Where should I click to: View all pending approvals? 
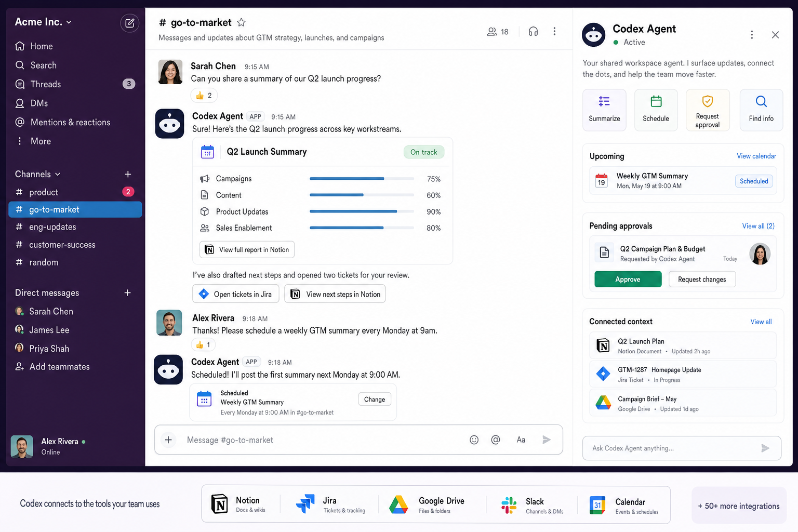pos(758,226)
